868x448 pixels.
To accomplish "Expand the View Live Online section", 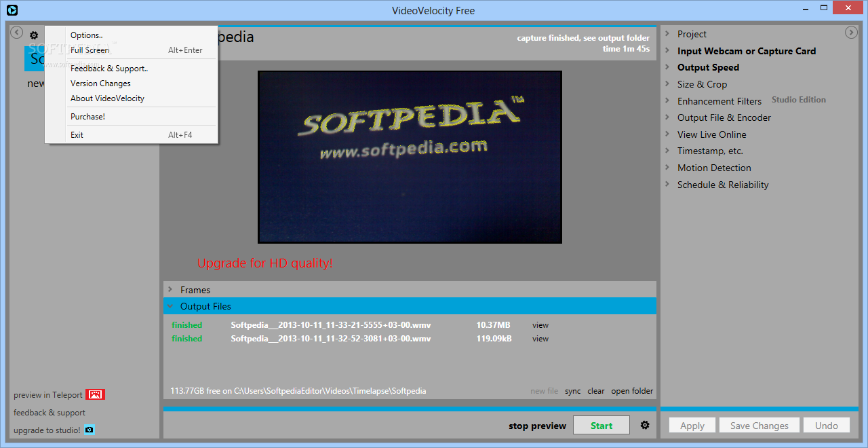I will pyautogui.click(x=711, y=134).
